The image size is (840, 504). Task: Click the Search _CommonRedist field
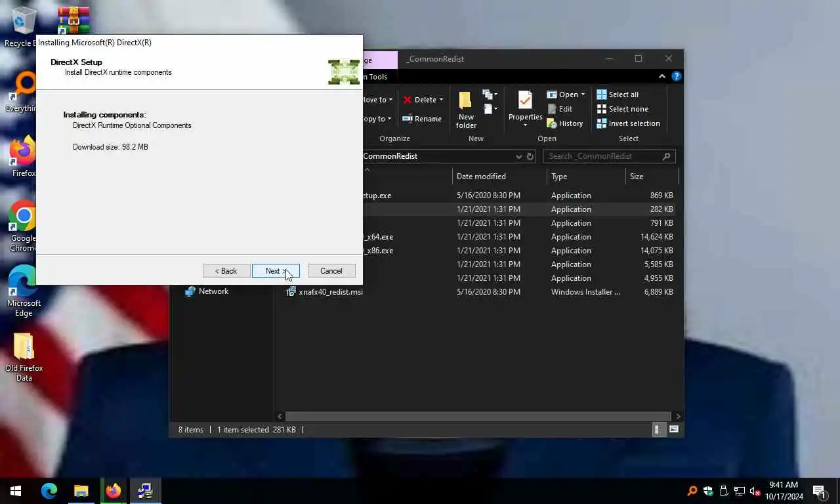point(609,156)
